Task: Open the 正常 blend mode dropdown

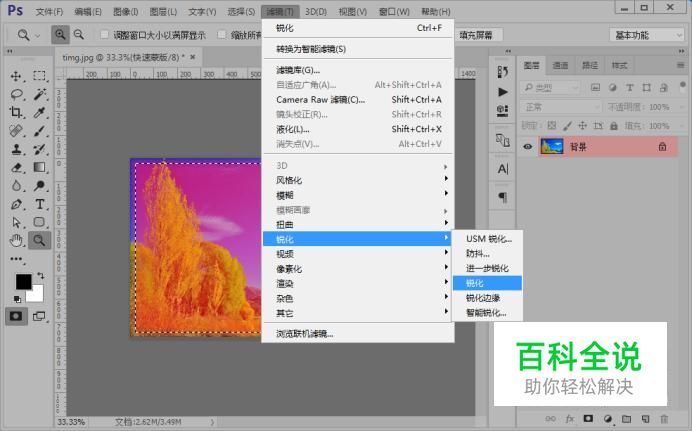Action: coord(561,107)
